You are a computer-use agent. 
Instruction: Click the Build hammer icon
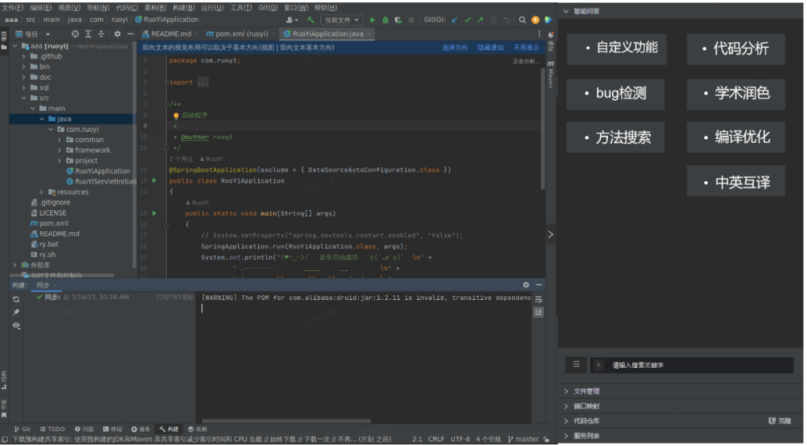click(311, 19)
